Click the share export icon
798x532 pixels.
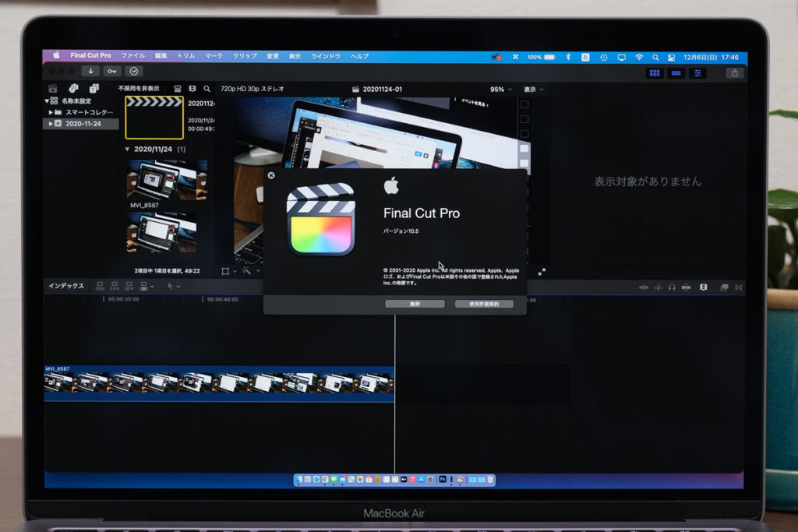click(735, 73)
